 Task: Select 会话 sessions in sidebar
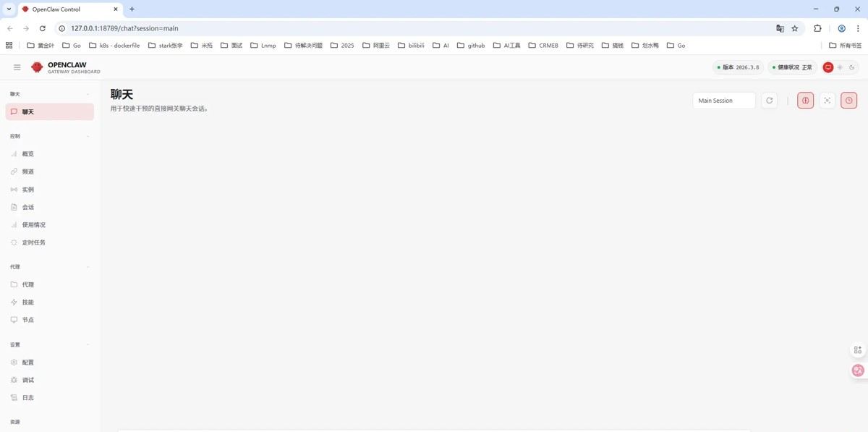tap(50, 207)
